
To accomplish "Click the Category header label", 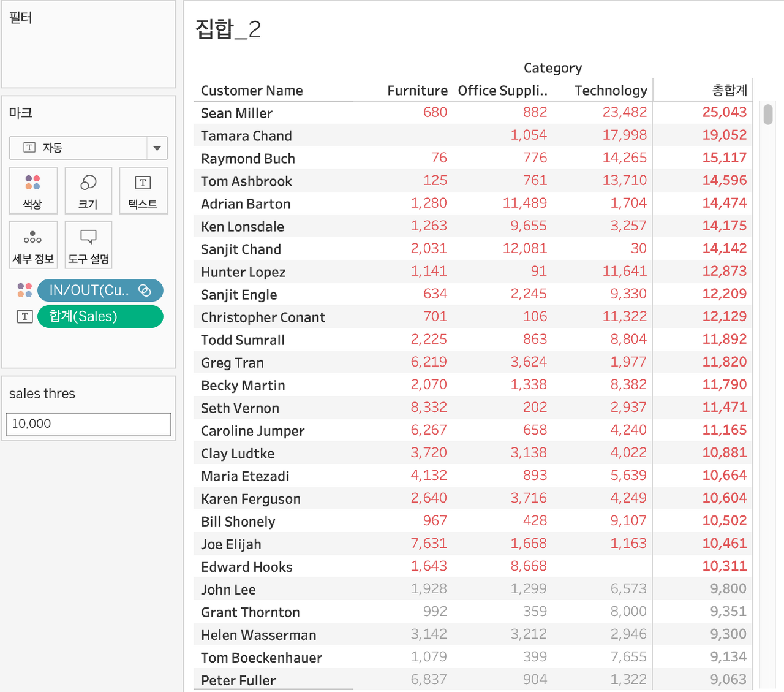I will 552,68.
